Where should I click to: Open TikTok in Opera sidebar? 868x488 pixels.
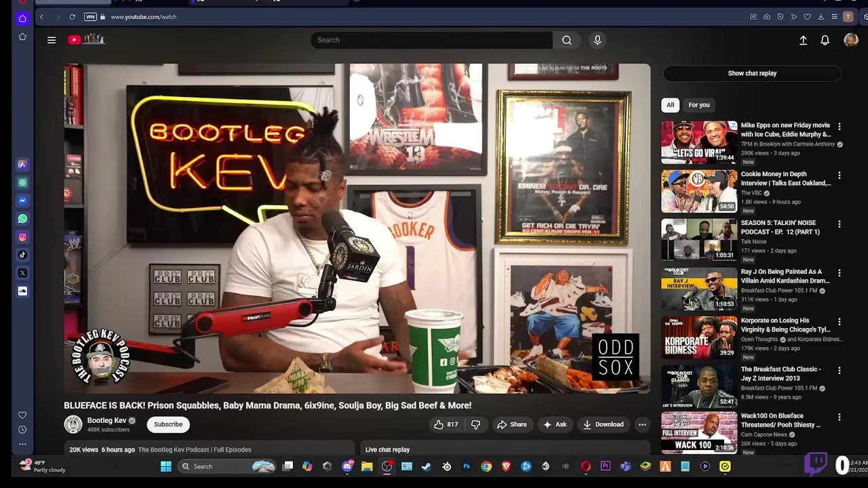22,255
